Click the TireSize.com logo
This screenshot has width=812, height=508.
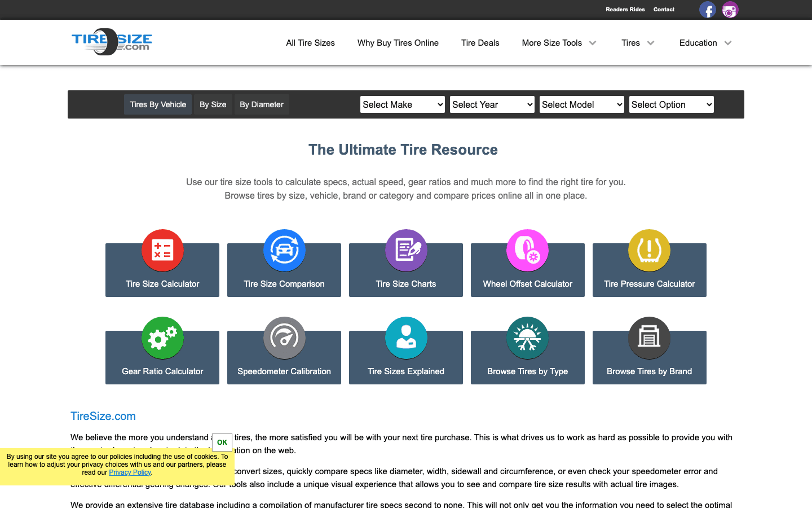112,42
